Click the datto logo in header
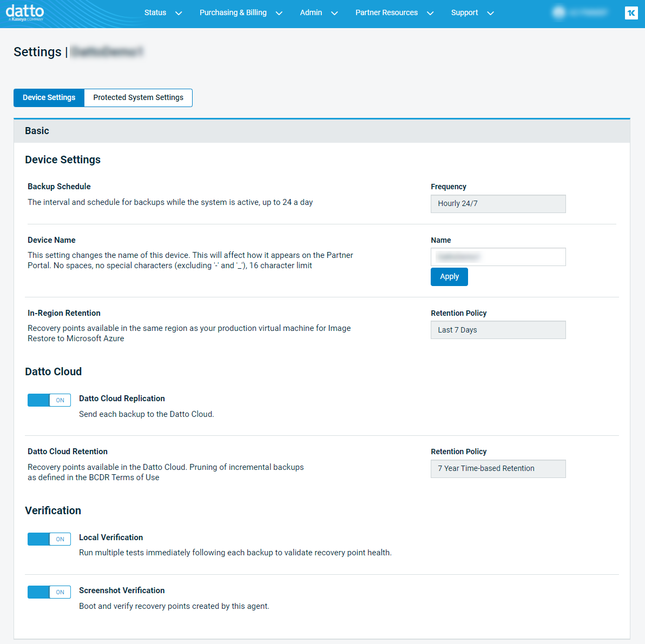Image resolution: width=645 pixels, height=644 pixels. pos(25,13)
